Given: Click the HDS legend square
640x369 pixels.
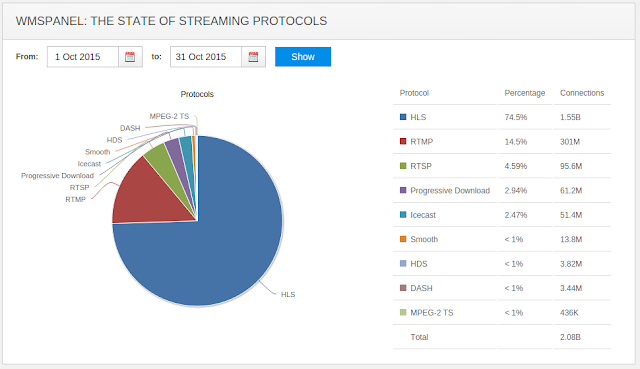Looking at the screenshot, I should point(403,263).
